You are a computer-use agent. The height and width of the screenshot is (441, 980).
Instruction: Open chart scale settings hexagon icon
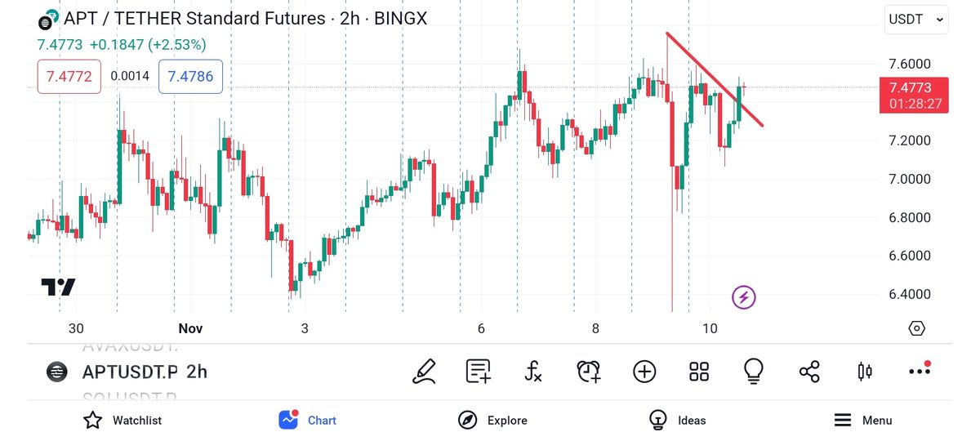(x=916, y=328)
